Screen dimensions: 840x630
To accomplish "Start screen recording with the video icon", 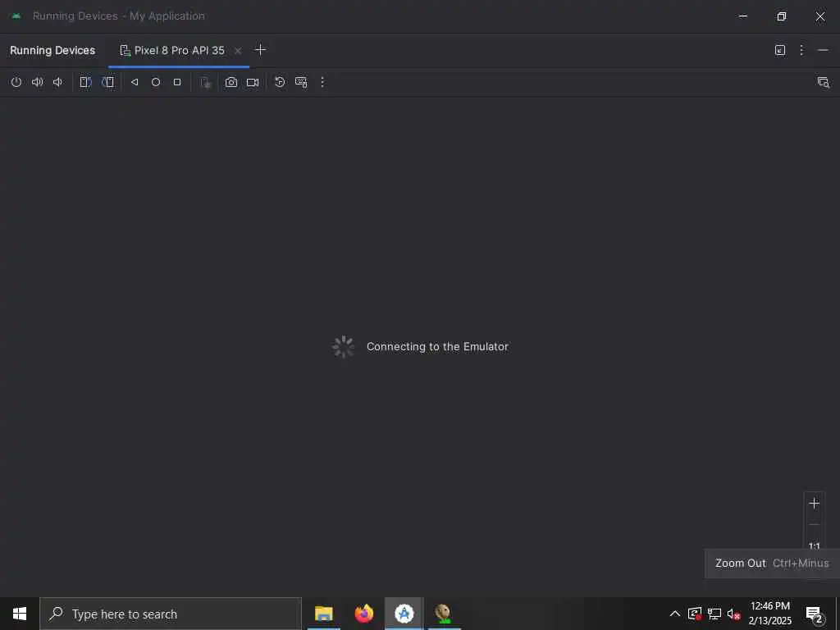I will 253,82.
